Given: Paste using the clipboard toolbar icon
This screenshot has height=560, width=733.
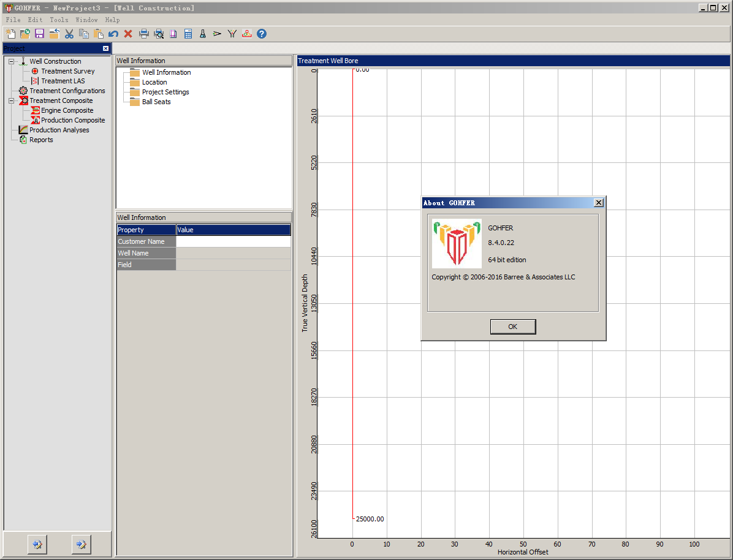Looking at the screenshot, I should tap(99, 34).
